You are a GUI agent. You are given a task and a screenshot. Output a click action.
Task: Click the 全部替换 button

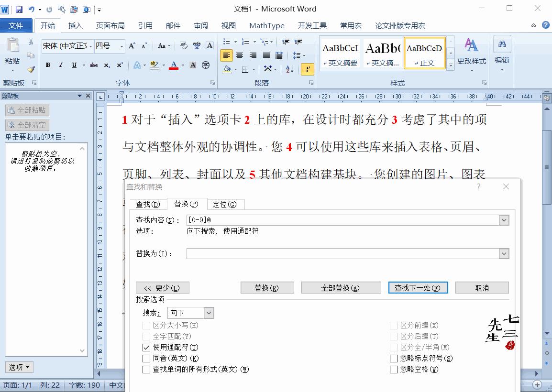tap(341, 287)
